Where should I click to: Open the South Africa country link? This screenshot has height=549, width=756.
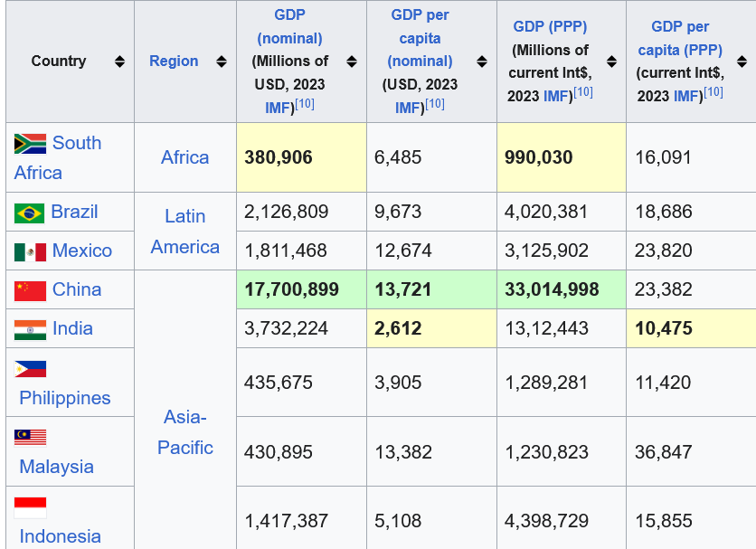click(58, 157)
